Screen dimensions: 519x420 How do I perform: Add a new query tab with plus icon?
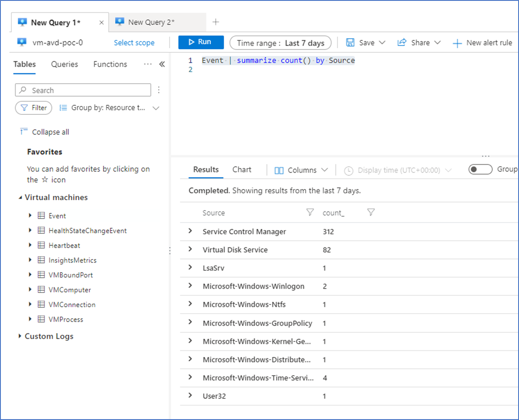pyautogui.click(x=216, y=22)
